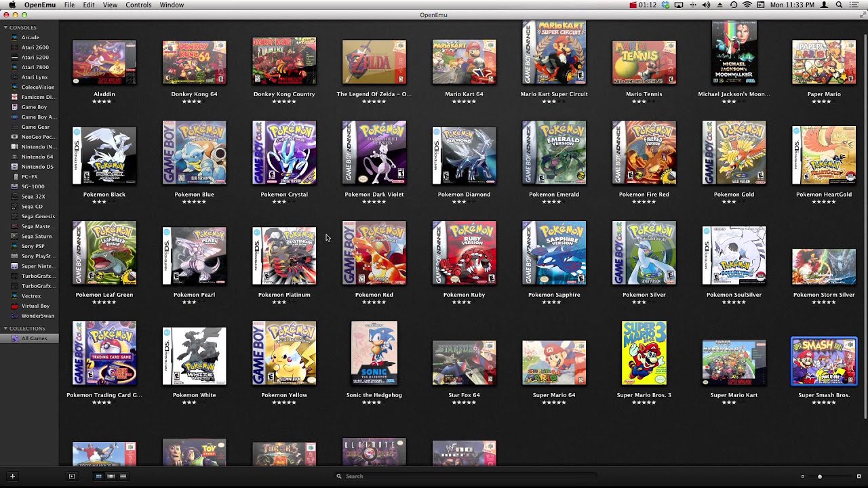
Task: Select the Famicom Disk console
Action: coord(29,97)
